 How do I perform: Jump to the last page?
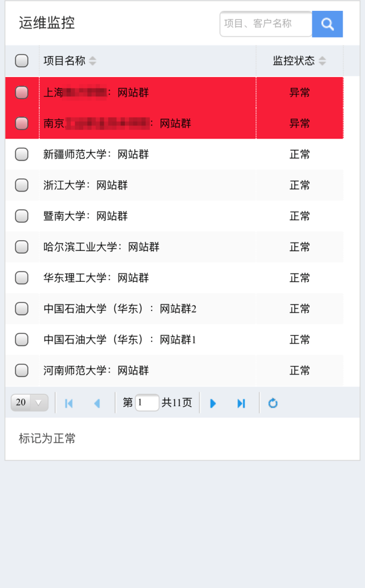[241, 403]
